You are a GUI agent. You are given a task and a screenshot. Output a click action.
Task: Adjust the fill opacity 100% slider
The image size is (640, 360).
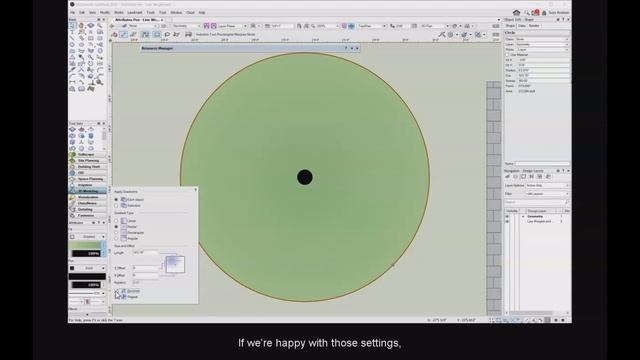[86, 253]
